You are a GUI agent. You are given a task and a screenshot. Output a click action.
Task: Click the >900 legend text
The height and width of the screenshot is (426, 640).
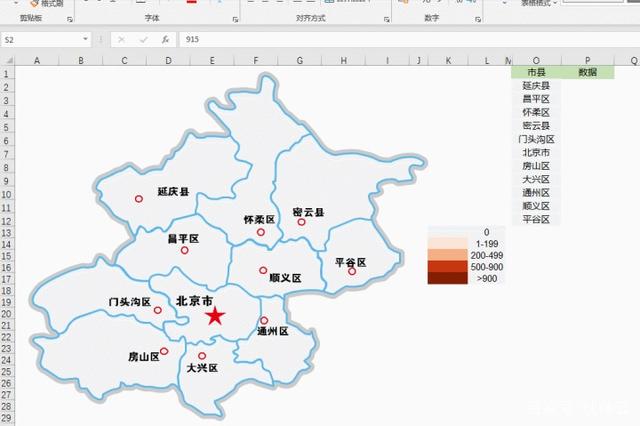pyautogui.click(x=487, y=279)
